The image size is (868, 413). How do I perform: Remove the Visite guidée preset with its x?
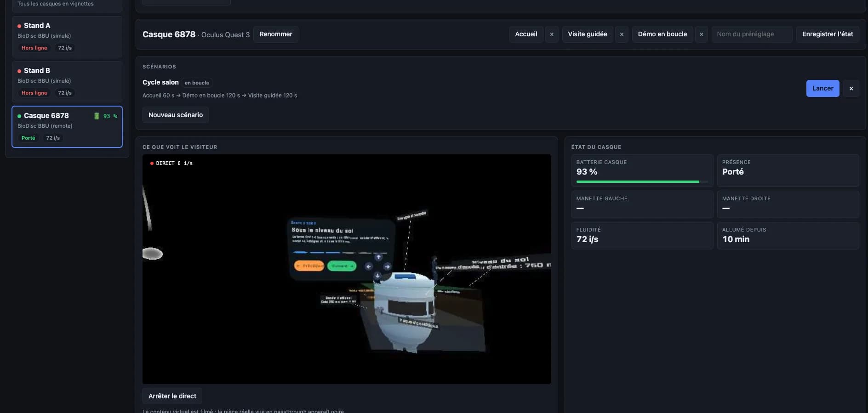[x=622, y=34]
